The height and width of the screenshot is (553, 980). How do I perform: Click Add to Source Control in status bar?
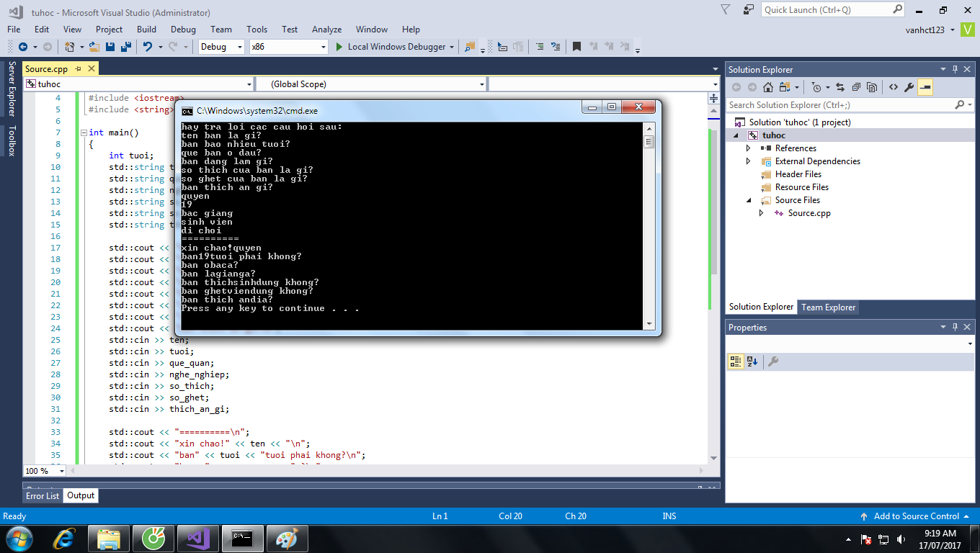click(916, 516)
